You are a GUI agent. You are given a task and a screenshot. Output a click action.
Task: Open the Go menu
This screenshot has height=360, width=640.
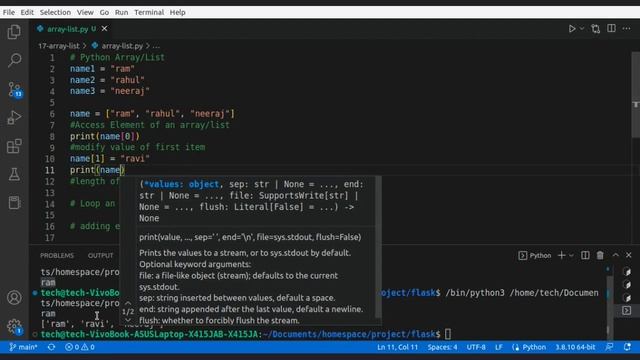[x=104, y=12]
